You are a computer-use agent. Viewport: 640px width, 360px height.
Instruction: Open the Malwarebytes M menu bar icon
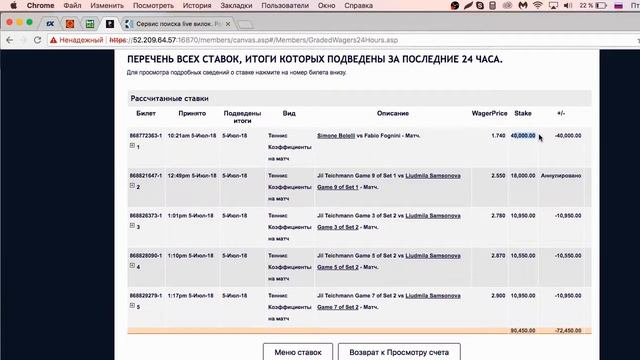[x=523, y=5]
